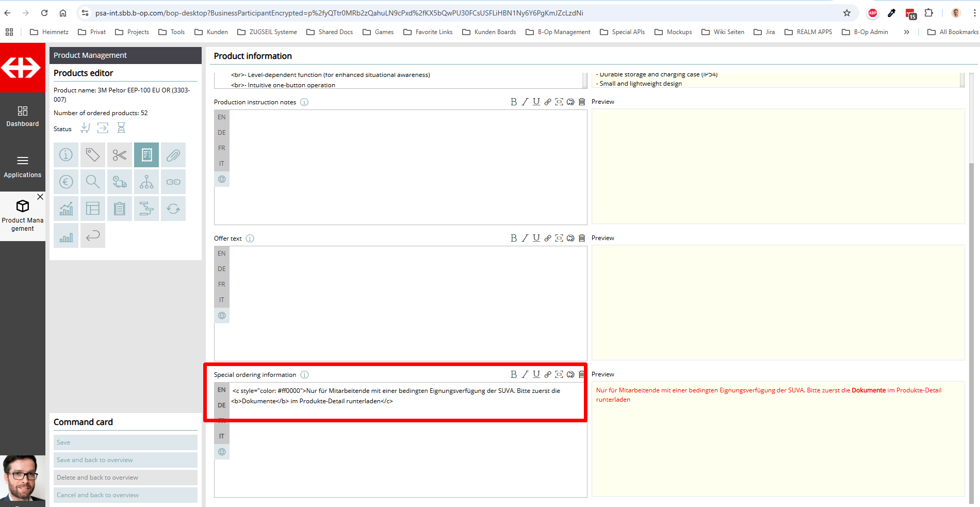Viewport: 980px width, 507px height.
Task: Click info icon next to Offer text
Action: [250, 239]
